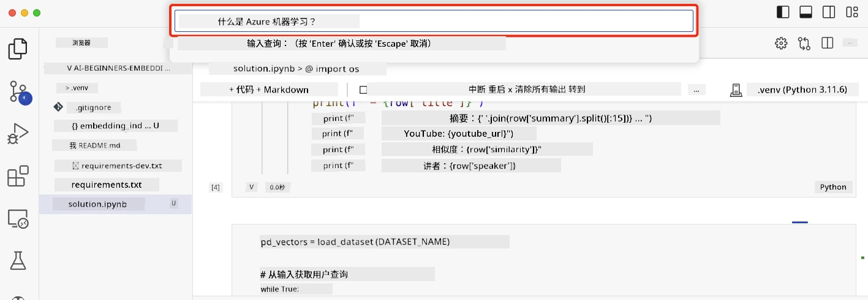Click the 输入查询 hint text below input

pos(339,44)
